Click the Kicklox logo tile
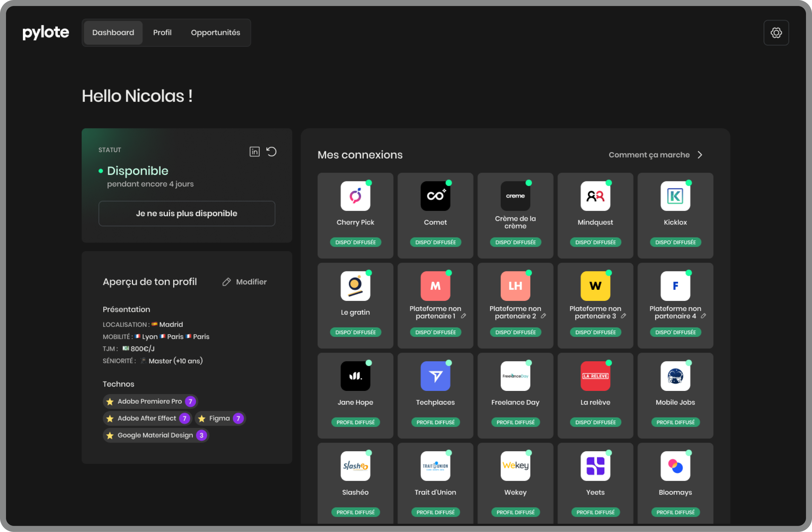The width and height of the screenshot is (812, 532). click(x=675, y=196)
